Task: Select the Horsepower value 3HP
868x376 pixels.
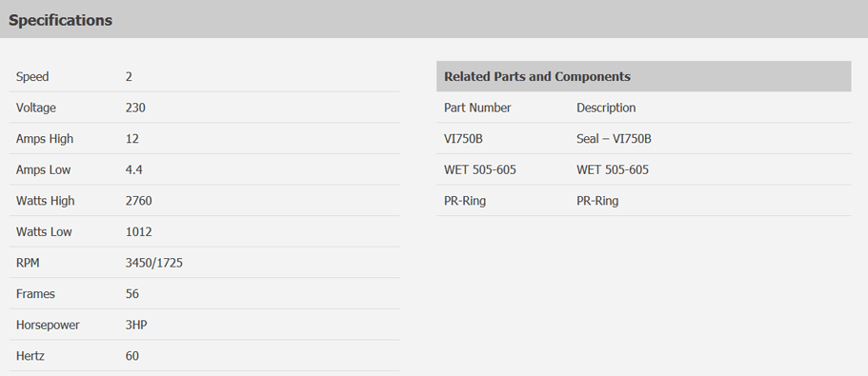Action: click(x=136, y=326)
